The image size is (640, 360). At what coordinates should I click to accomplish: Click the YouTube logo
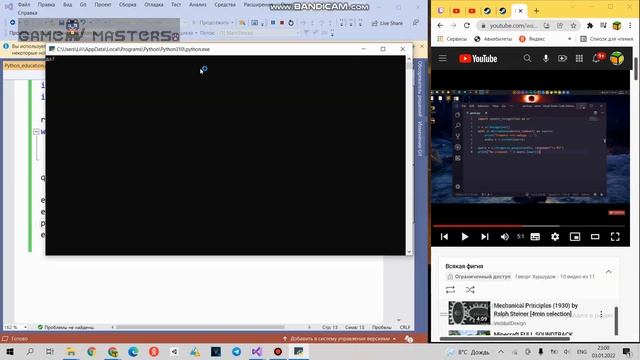[478, 59]
